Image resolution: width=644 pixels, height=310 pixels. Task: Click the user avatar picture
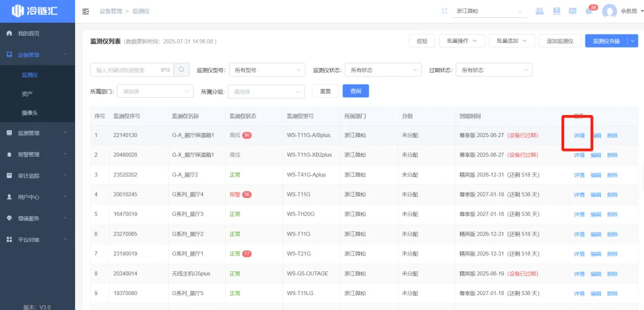pyautogui.click(x=609, y=11)
